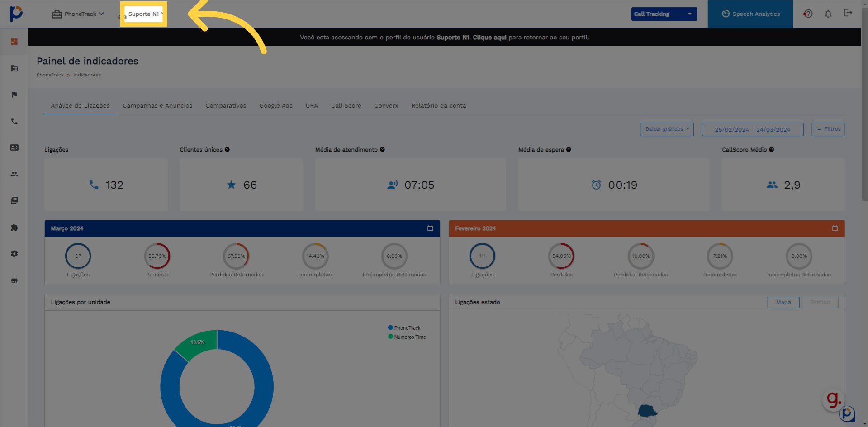Click help icon beside Média de espera
Screen dimensions: 868x427
[569, 150]
